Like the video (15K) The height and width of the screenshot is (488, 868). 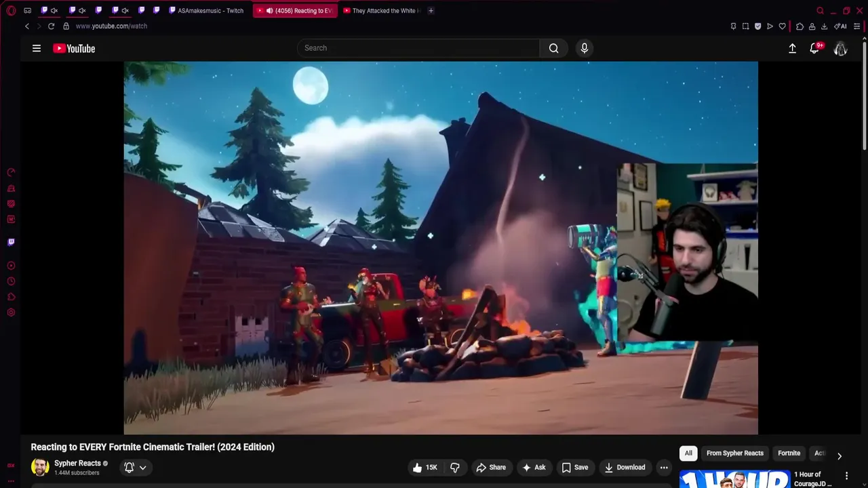coord(426,467)
